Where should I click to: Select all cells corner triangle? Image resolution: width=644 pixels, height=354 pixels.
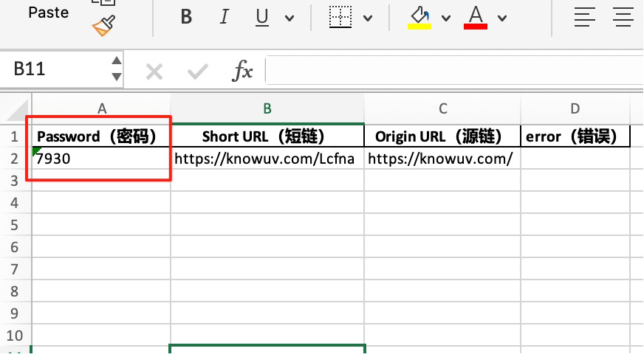(x=16, y=109)
